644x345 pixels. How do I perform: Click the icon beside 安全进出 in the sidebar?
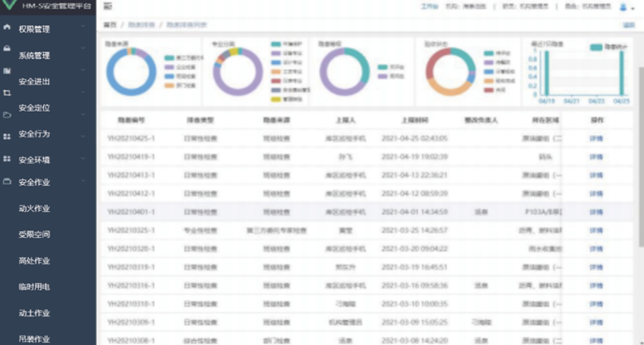click(7, 71)
